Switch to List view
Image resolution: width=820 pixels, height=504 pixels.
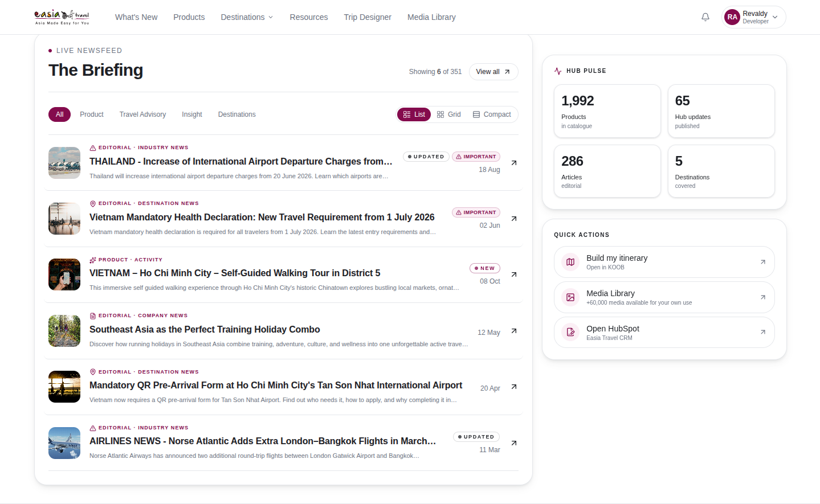coord(414,114)
